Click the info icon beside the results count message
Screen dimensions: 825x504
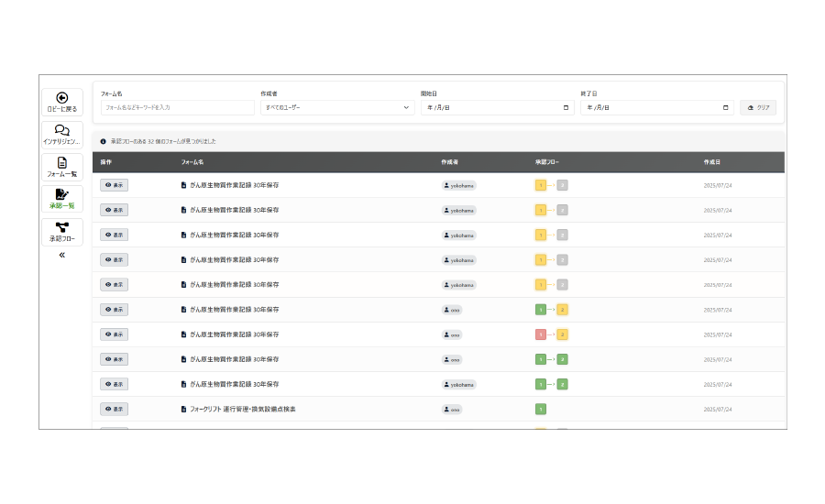(x=104, y=141)
